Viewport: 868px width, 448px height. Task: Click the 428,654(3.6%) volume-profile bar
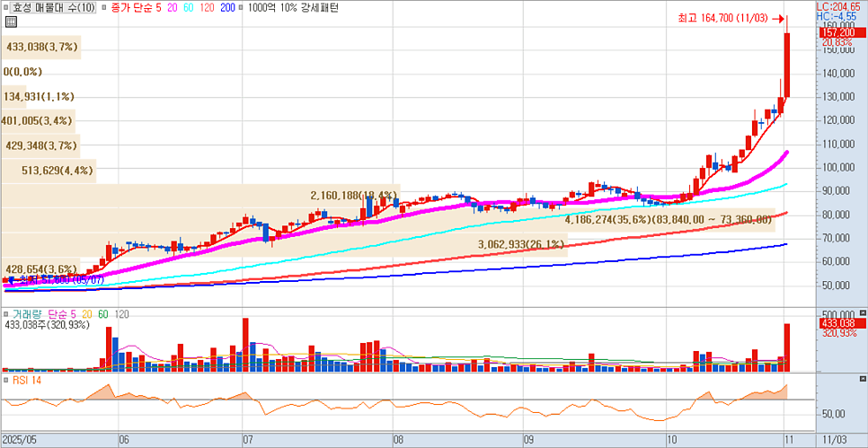pyautogui.click(x=41, y=268)
